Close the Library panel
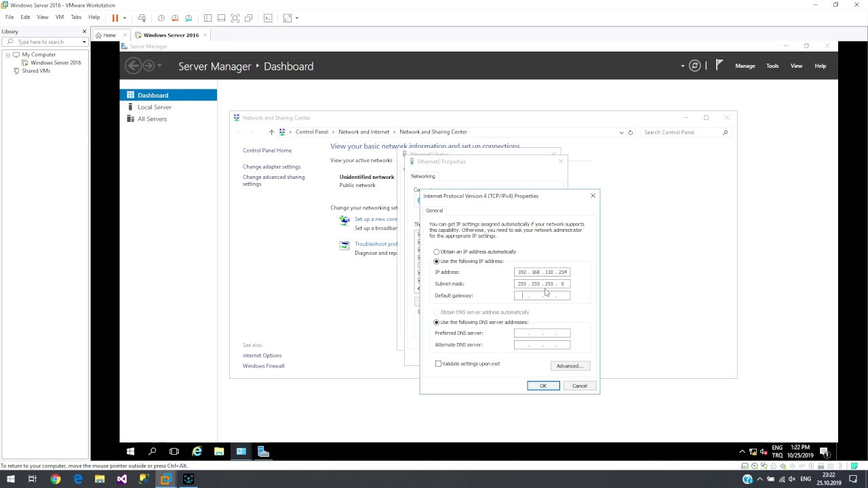 coord(85,31)
